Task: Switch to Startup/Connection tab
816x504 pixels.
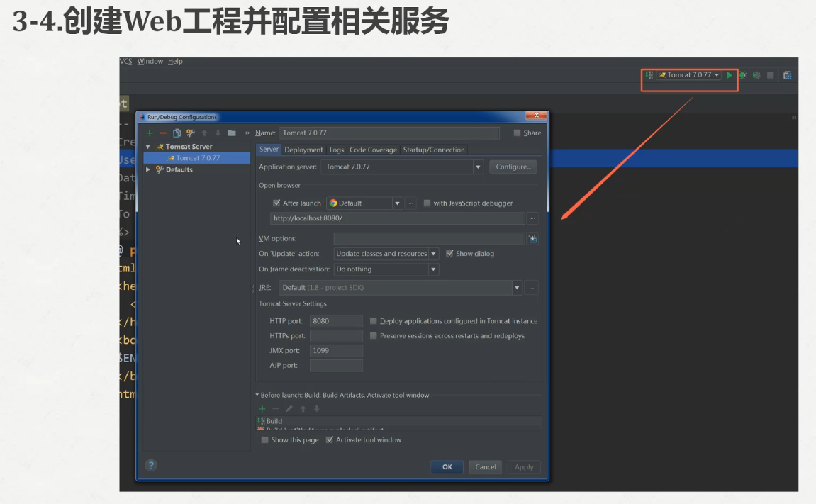Action: [433, 150]
